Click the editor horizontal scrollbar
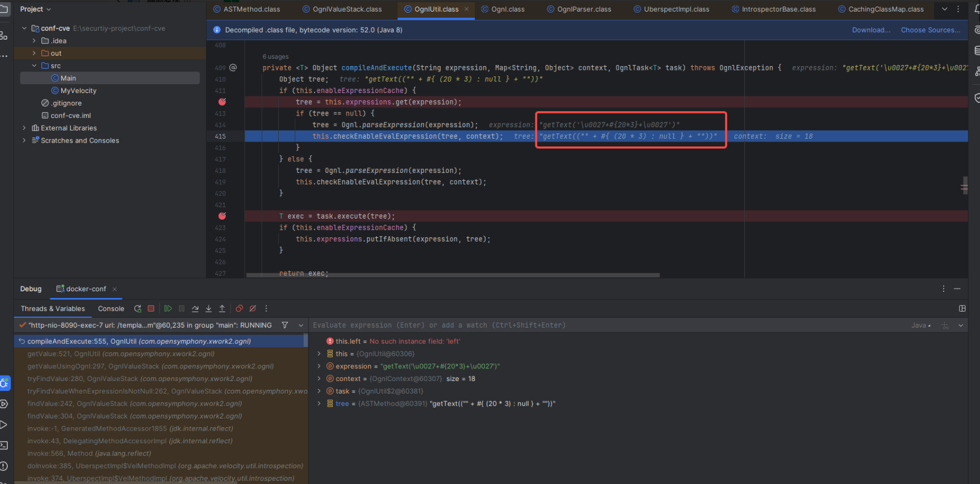 point(453,275)
